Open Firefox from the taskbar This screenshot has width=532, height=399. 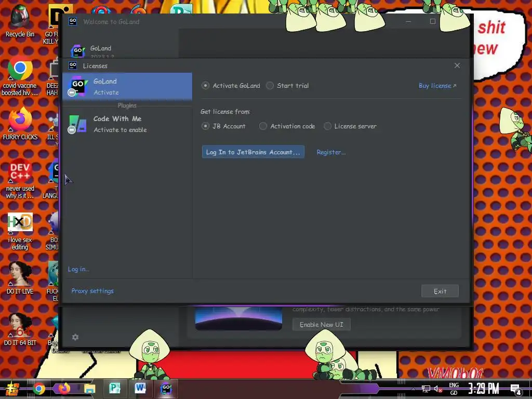click(64, 389)
